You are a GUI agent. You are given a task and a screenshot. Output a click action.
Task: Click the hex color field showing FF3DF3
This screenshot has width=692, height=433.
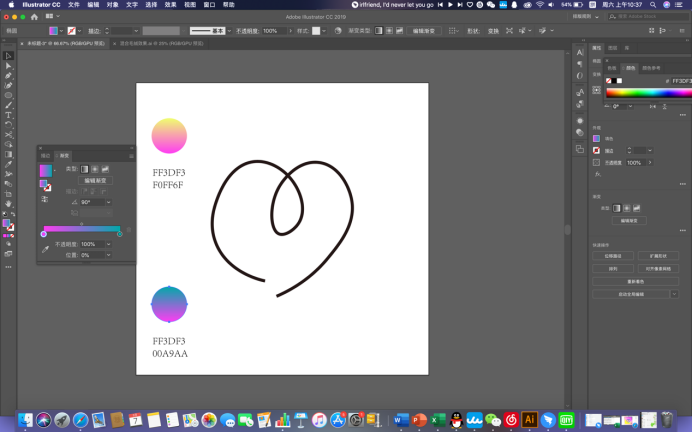681,81
